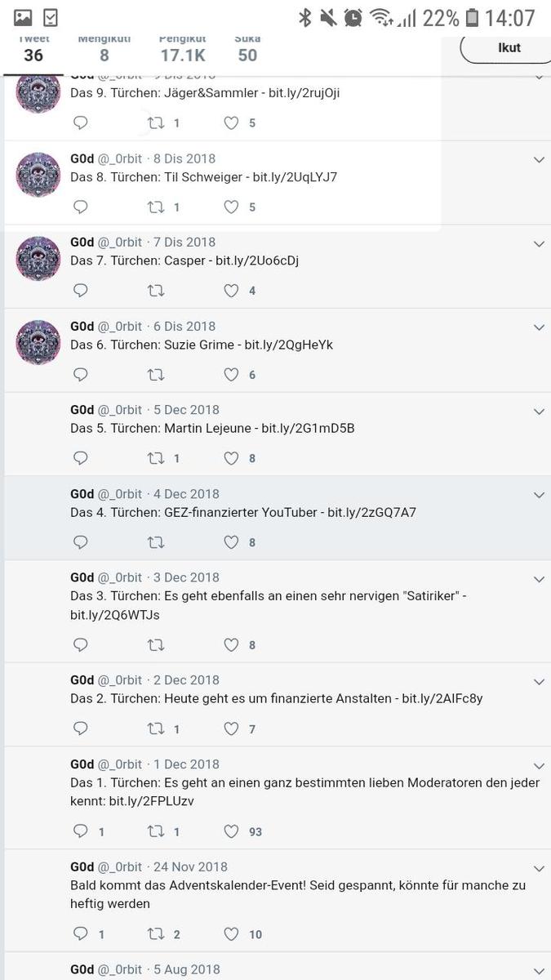551x980 pixels.
Task: Retweet the 2 Dec 2018 finanzierte Anstalten tweet
Action: (x=155, y=728)
